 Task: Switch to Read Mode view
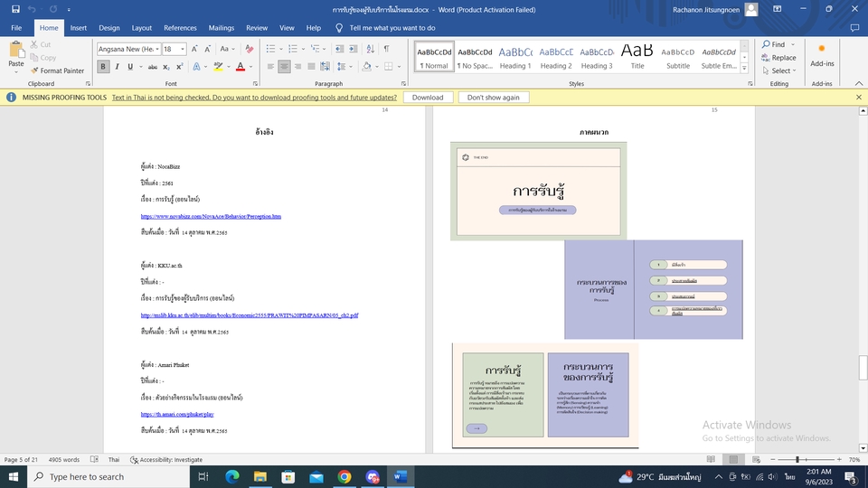point(711,459)
